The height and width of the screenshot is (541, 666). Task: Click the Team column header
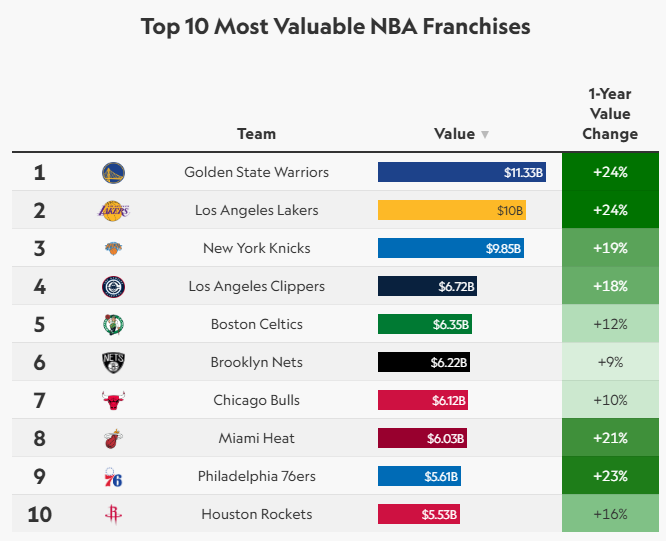coord(256,134)
